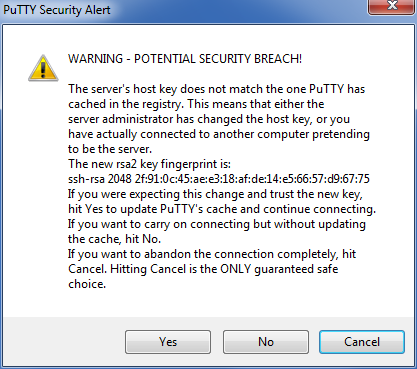Image resolution: width=417 pixels, height=369 pixels.
Task: Click the 'new rsa2 key fingerprint is' line
Action: 149,164
